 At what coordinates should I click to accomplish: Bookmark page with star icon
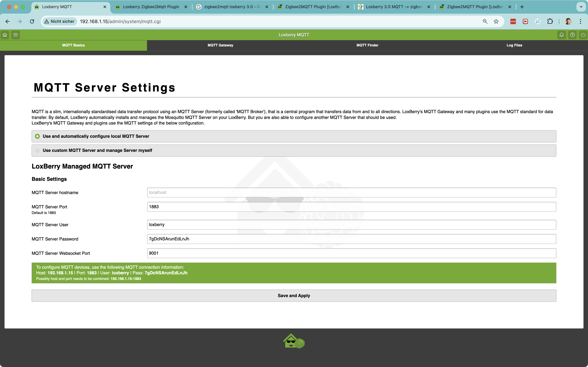tap(496, 21)
